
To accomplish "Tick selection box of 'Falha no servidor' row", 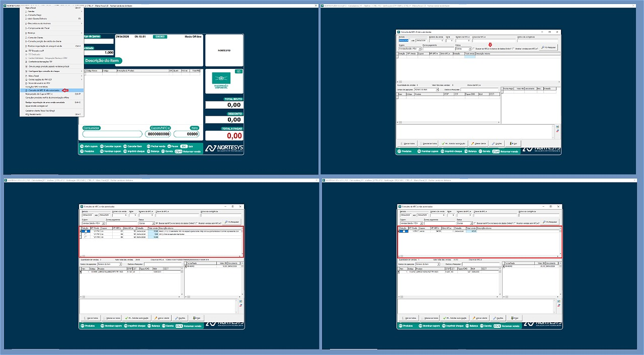I will click(86, 234).
